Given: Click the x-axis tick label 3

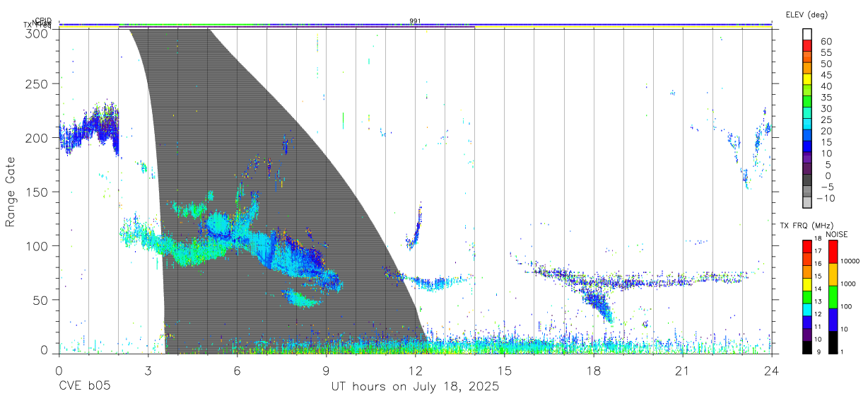Looking at the screenshot, I should tap(148, 371).
